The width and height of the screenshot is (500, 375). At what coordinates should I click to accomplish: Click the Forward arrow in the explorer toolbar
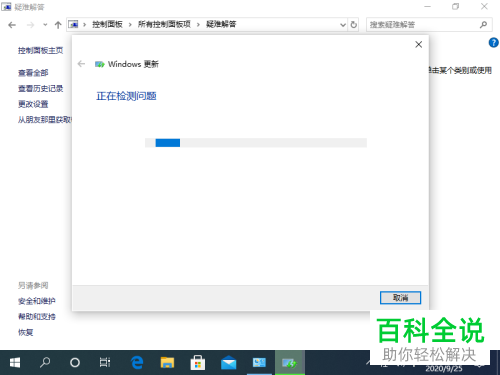click(30, 25)
